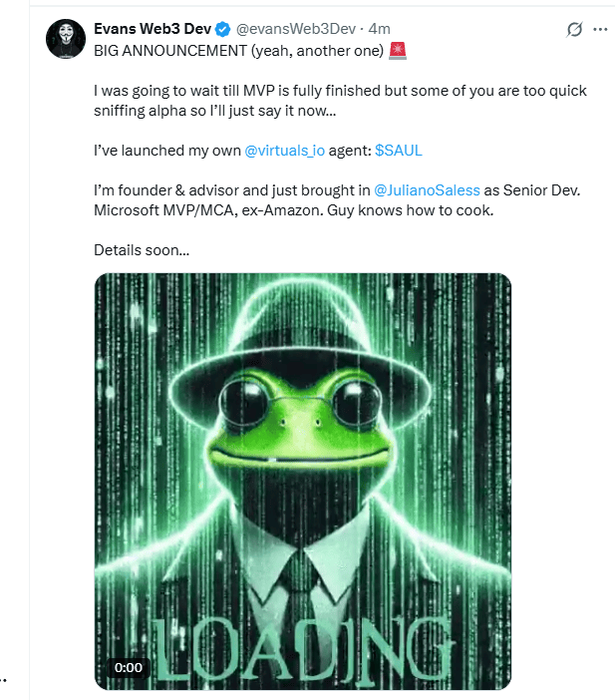Click the paragraph about waiting for MVP
615x700 pixels.
[339, 101]
